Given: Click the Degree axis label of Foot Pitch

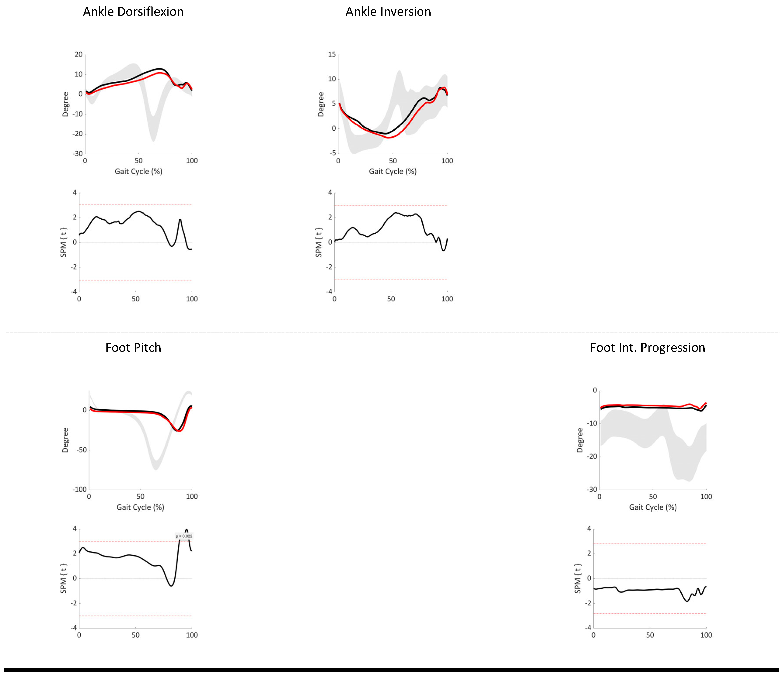Looking at the screenshot, I should 65,440.
